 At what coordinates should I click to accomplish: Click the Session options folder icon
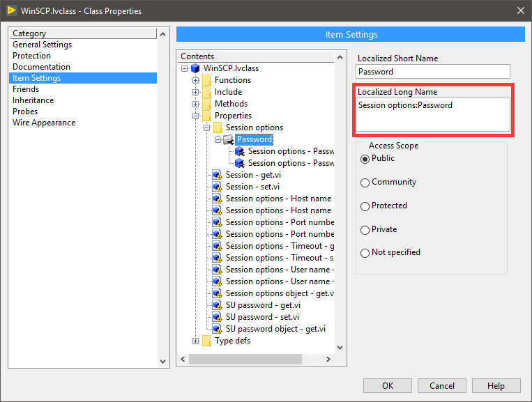(x=218, y=127)
